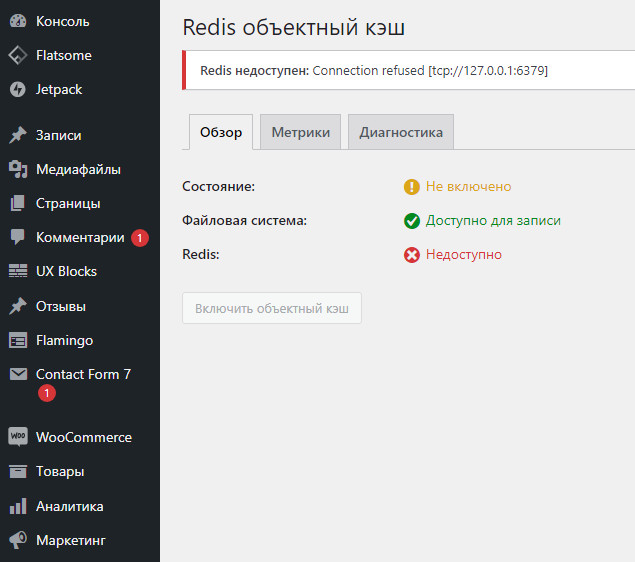Click the Медиафайлы media icon

[18, 169]
